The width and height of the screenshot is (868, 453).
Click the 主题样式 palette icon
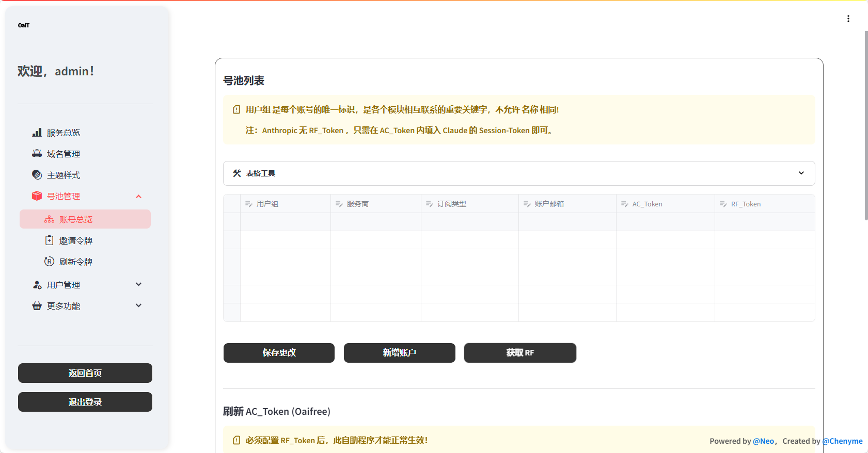37,175
